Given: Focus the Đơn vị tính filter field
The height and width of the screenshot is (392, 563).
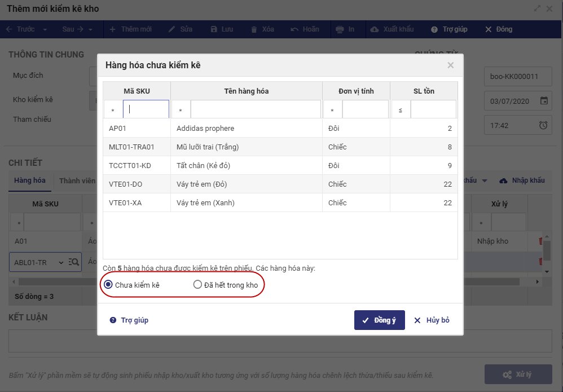Looking at the screenshot, I should 366,109.
